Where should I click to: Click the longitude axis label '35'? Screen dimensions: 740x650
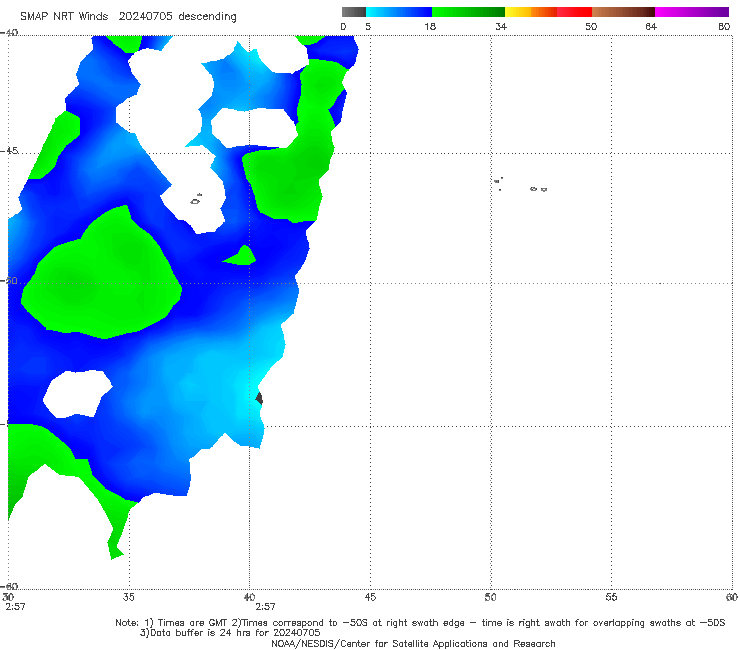pos(128,597)
